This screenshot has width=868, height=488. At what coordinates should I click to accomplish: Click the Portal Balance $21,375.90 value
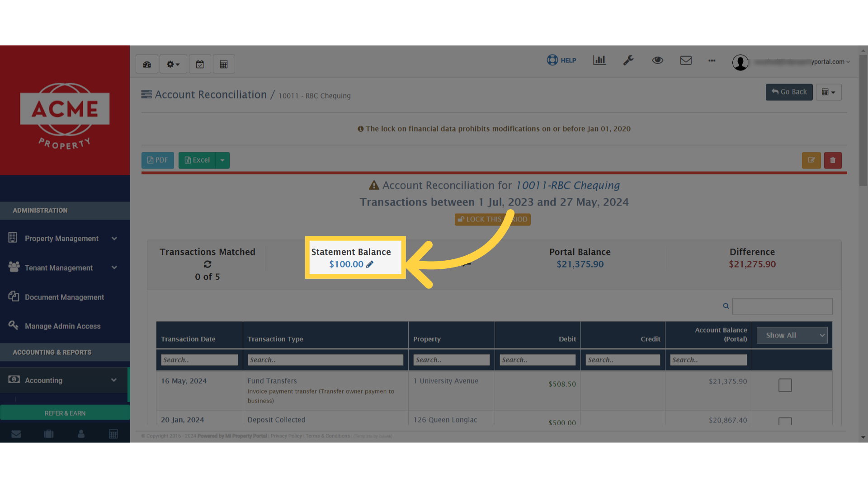tap(580, 264)
